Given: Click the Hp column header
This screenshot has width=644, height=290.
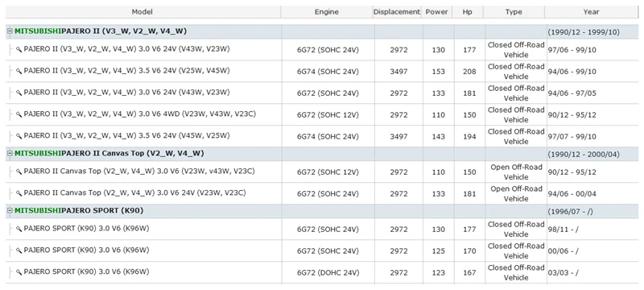Looking at the screenshot, I should click(468, 12).
